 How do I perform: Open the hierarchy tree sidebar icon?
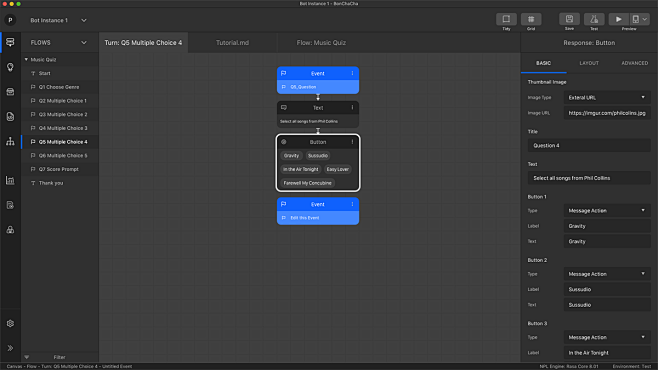10,141
